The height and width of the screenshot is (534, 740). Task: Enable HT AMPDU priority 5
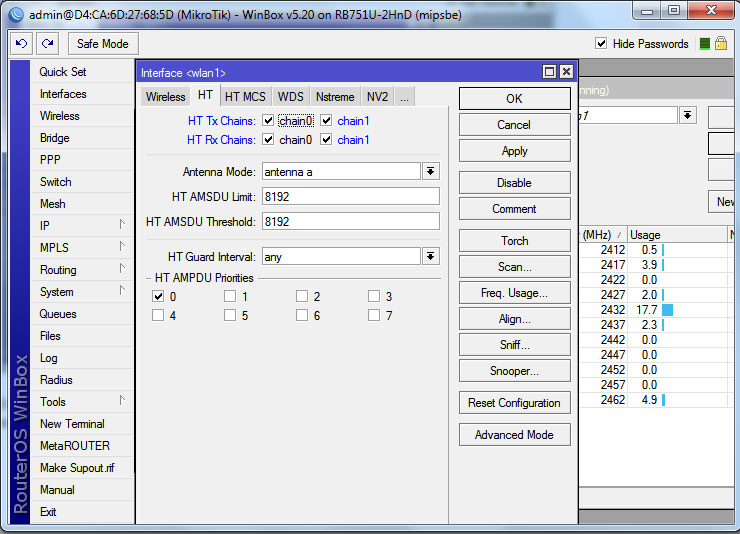230,316
